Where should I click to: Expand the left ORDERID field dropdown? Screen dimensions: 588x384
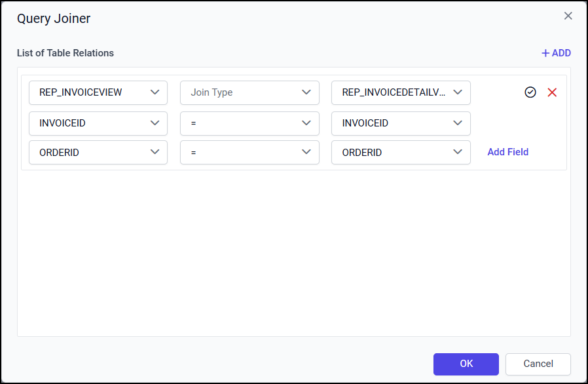[x=98, y=152]
